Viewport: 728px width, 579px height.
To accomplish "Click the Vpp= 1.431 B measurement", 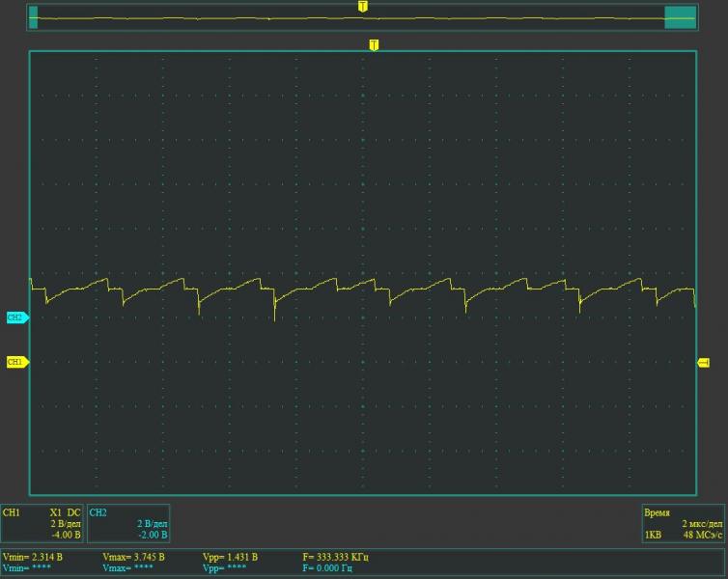I will click(230, 557).
